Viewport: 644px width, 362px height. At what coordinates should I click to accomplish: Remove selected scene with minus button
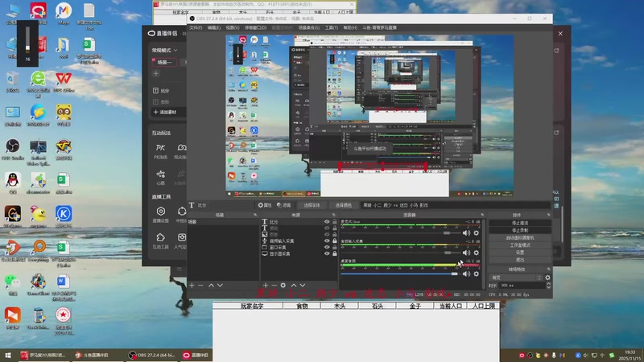click(200, 286)
